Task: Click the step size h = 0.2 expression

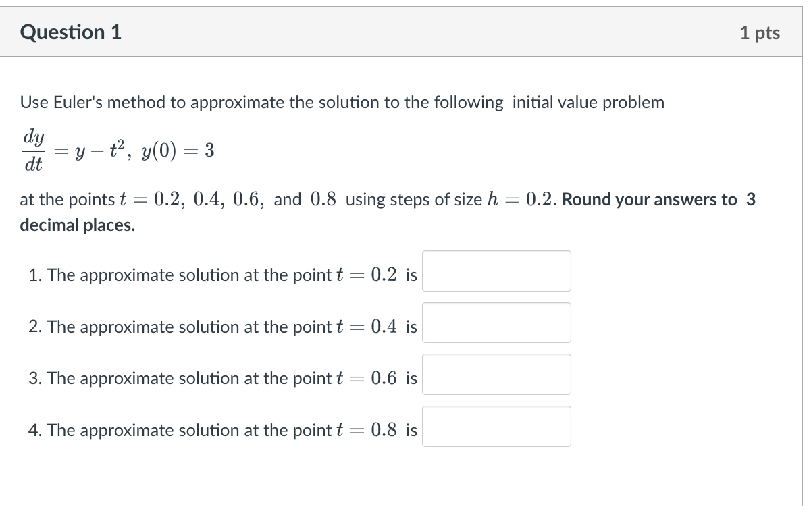Action: 521,199
